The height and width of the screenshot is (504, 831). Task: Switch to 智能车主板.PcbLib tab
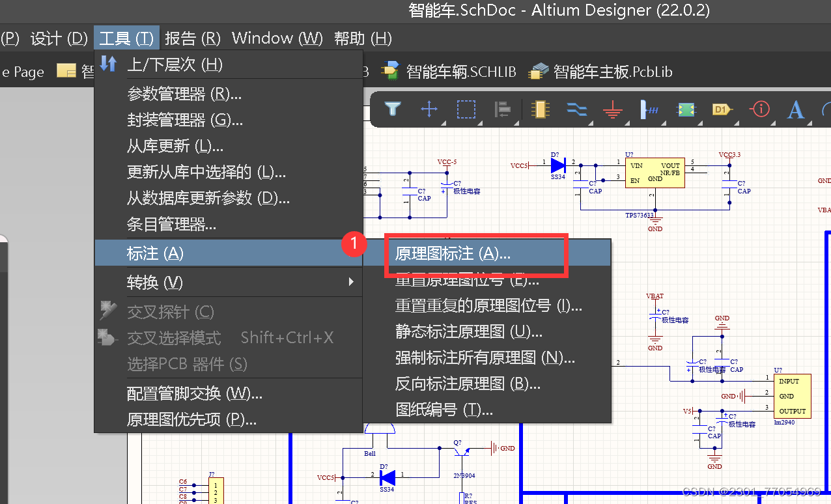600,71
